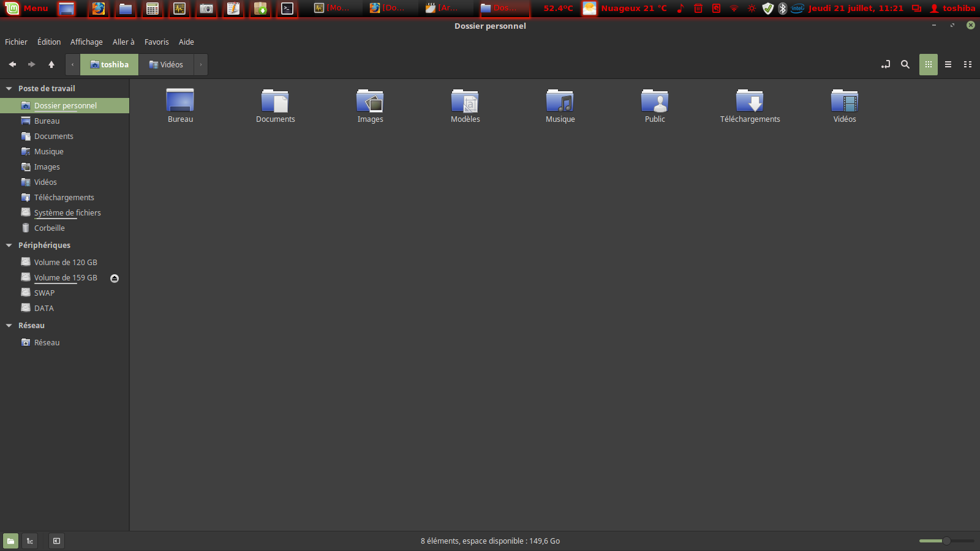The image size is (980, 551).
Task: Go up to parent folder arrow
Action: [51, 64]
